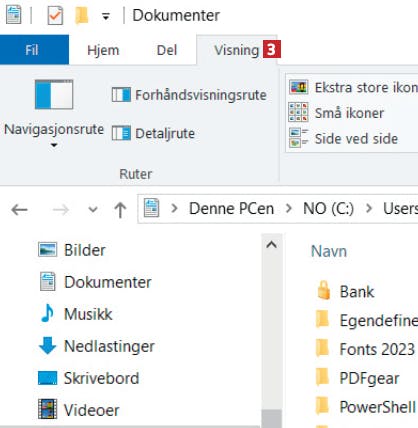Sort files by Navn column header
Image resolution: width=418 pixels, height=428 pixels.
(x=329, y=251)
